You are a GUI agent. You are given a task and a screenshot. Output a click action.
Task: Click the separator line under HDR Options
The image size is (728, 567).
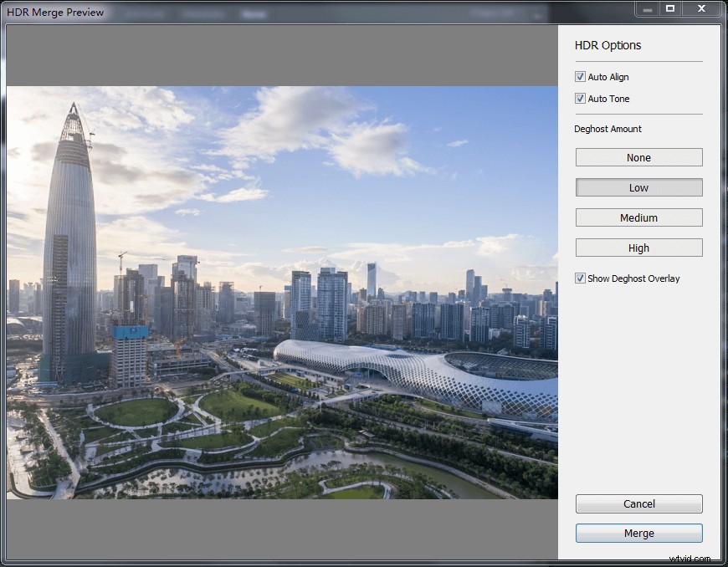638,61
